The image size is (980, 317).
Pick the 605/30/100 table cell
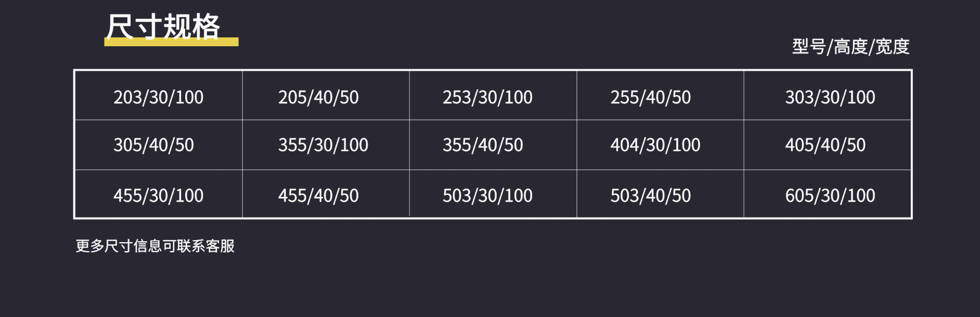[x=830, y=195]
